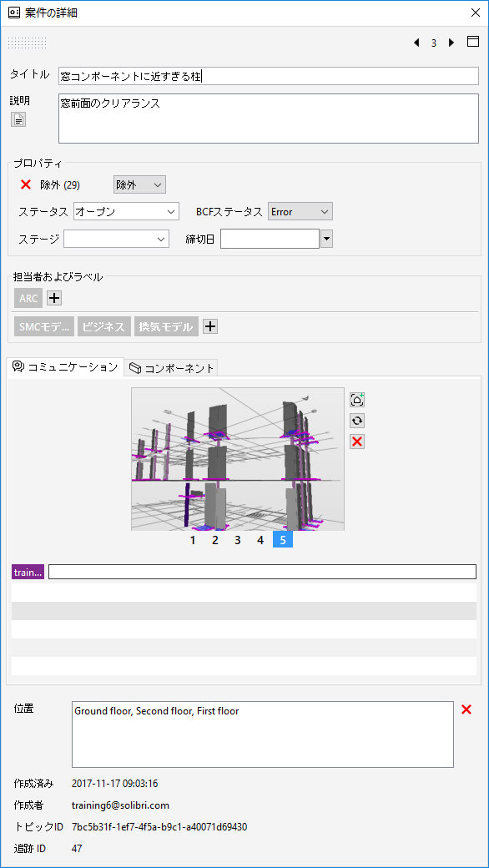
Task: Open the ステータス dropdown showing オープン
Action: tap(126, 211)
